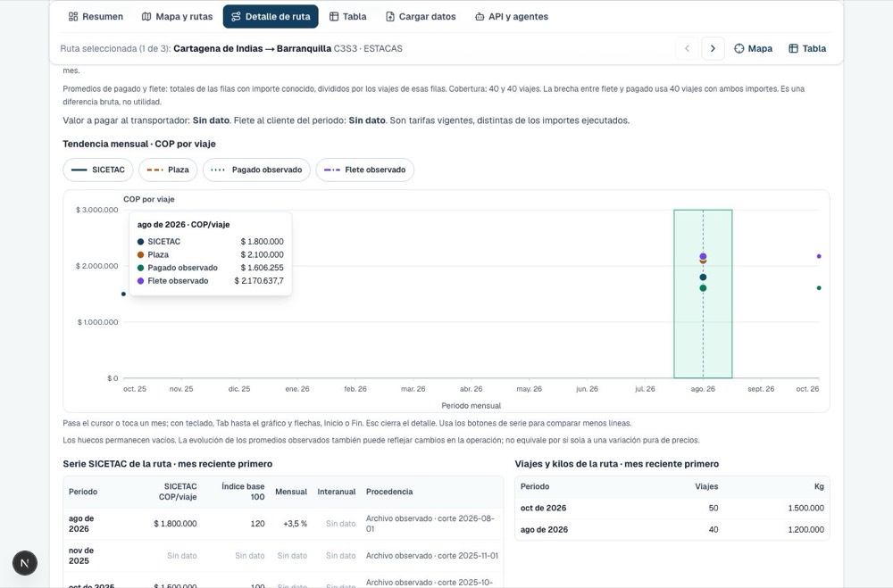Click the 'Procedencia' column header

tap(389, 492)
